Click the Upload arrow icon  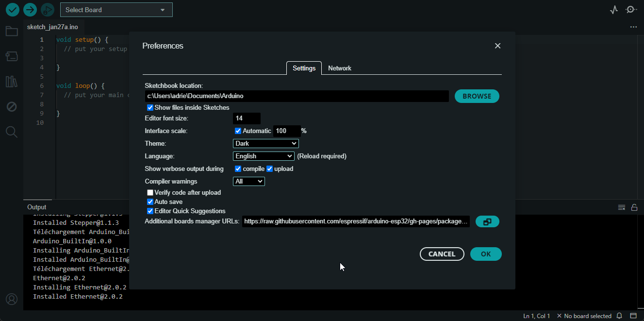click(30, 10)
